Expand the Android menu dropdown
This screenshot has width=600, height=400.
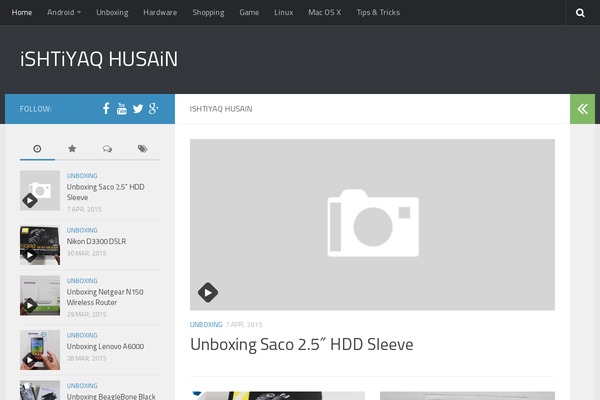coord(64,13)
